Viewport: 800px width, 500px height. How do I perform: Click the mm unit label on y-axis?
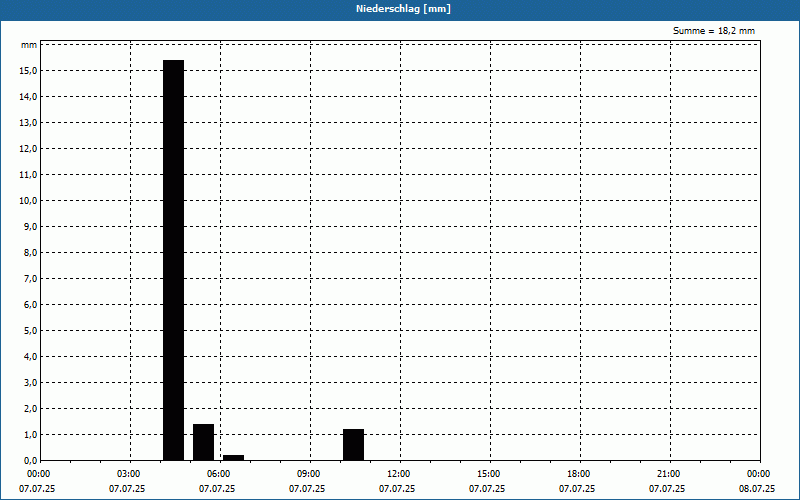coord(29,45)
